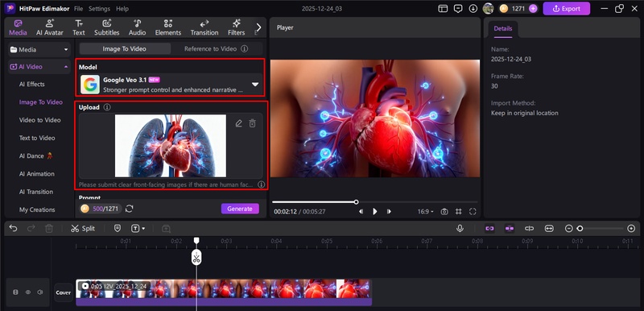The width and height of the screenshot is (644, 311).
Task: Switch to Image To Video mode tab
Action: 125,48
